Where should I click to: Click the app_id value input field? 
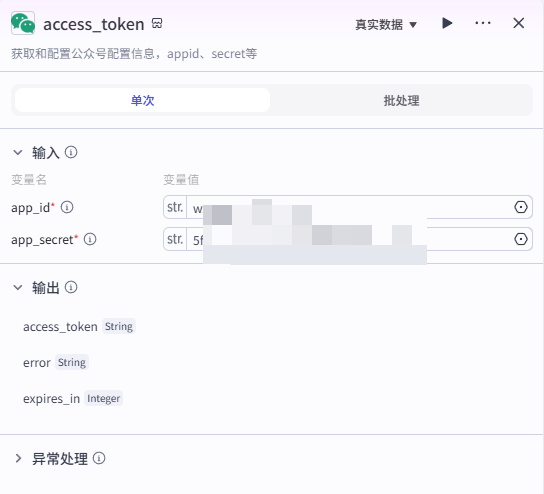pos(348,207)
